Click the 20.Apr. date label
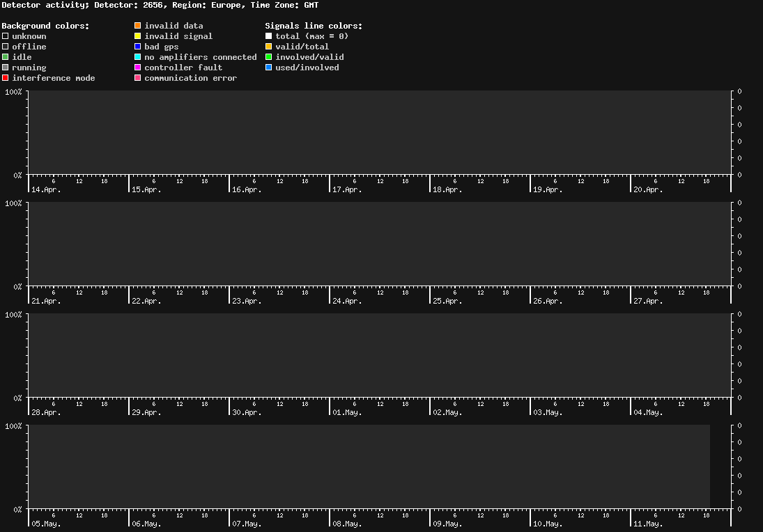Image resolution: width=763 pixels, height=532 pixels. (x=648, y=189)
